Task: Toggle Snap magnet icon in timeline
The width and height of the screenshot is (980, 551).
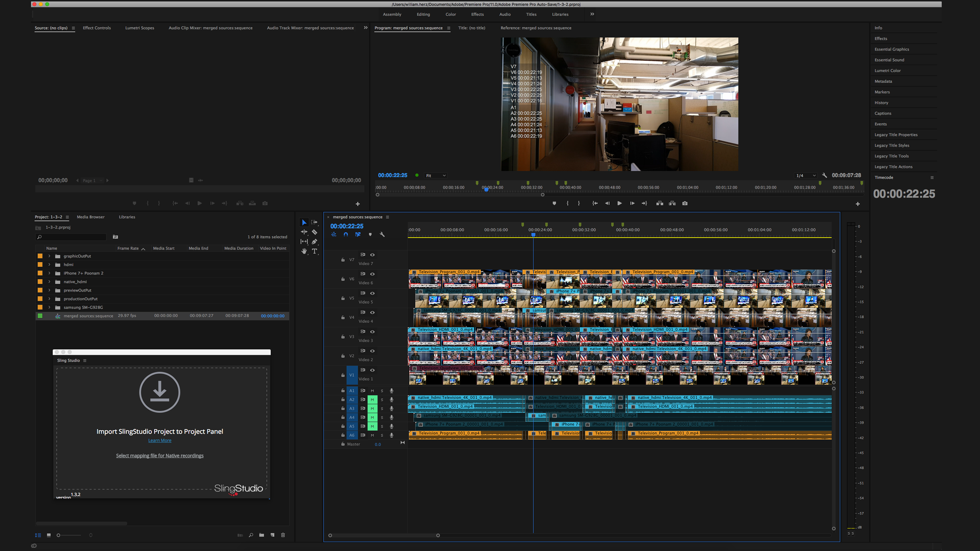Action: pyautogui.click(x=346, y=234)
